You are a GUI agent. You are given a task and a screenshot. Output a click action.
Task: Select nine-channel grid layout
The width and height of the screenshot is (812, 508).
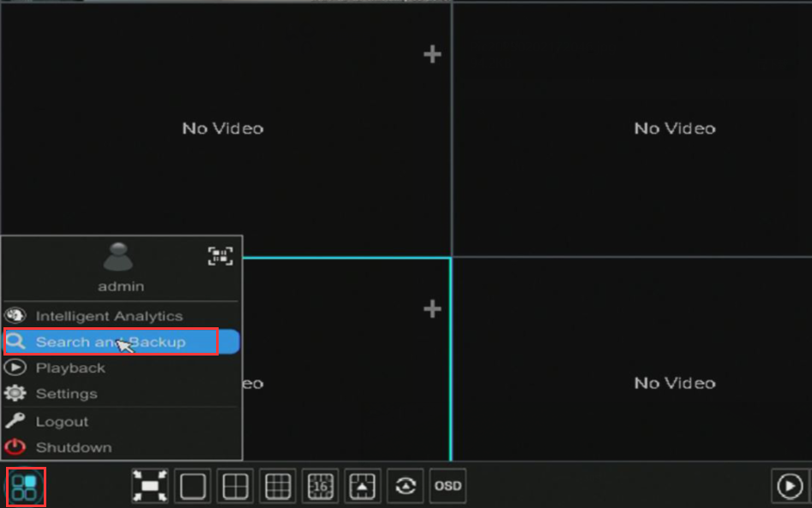(x=278, y=487)
